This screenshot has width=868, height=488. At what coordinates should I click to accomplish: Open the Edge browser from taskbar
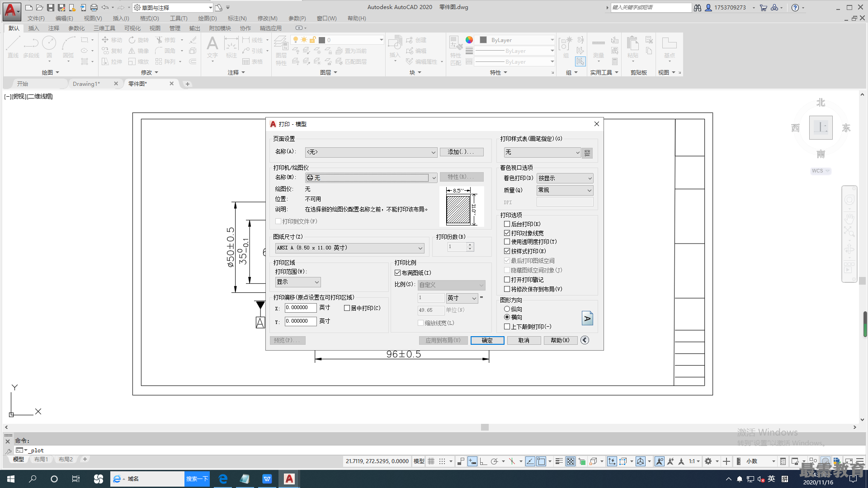[x=223, y=479]
